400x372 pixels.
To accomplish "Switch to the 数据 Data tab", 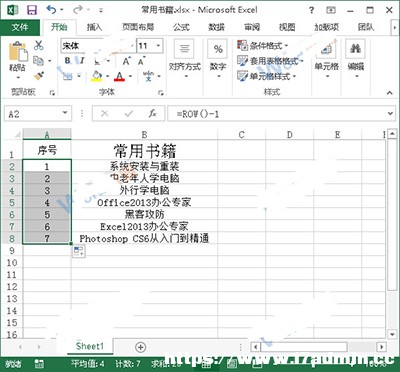I will 216,27.
